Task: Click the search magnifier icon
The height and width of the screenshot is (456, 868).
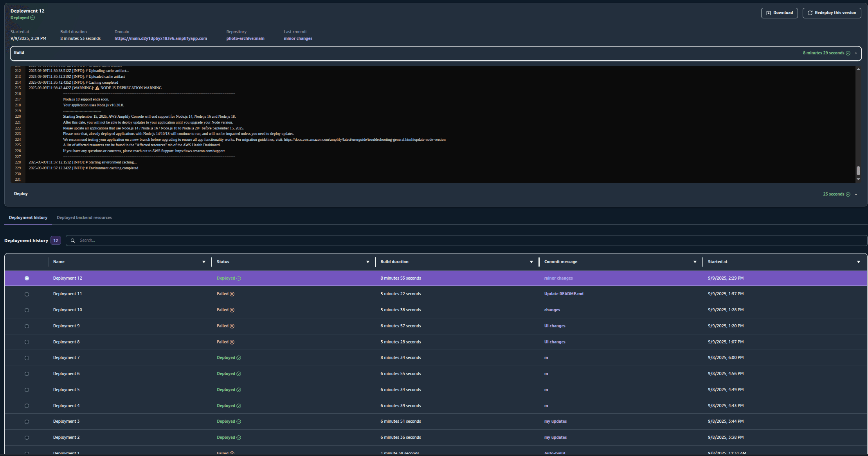Action: (x=73, y=241)
